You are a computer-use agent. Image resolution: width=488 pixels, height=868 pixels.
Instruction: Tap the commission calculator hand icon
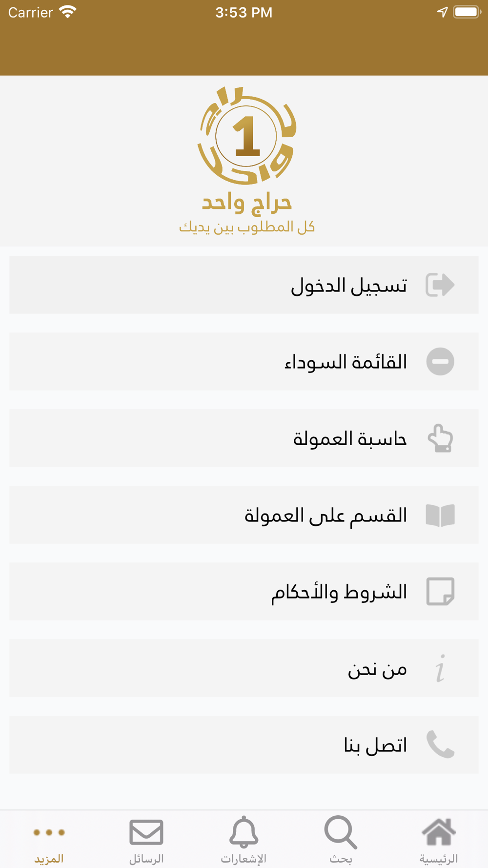pos(440,438)
